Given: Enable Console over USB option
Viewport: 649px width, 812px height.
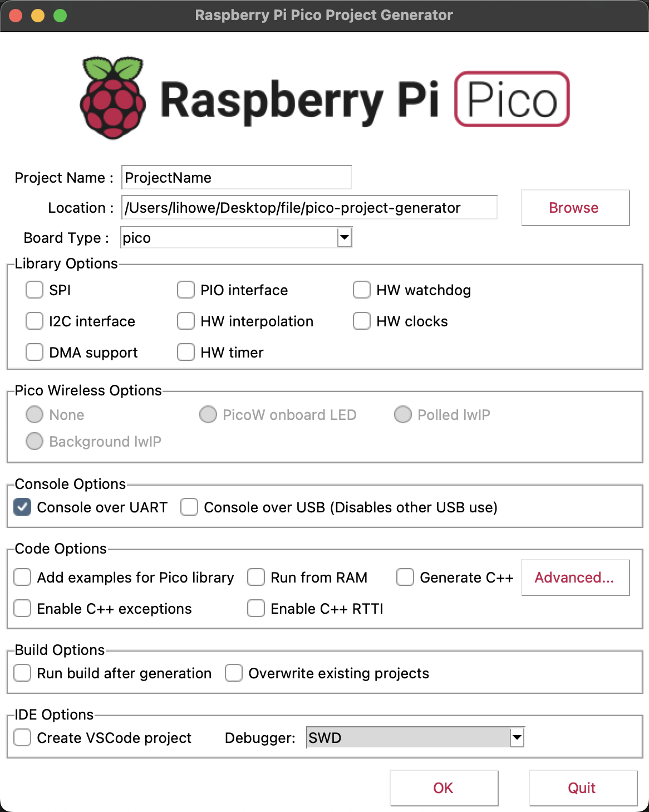Looking at the screenshot, I should (189, 507).
